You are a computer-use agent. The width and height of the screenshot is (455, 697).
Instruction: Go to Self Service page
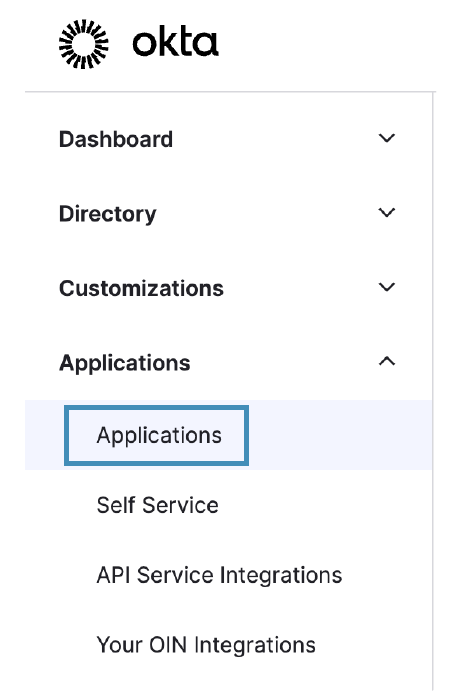[x=158, y=505]
